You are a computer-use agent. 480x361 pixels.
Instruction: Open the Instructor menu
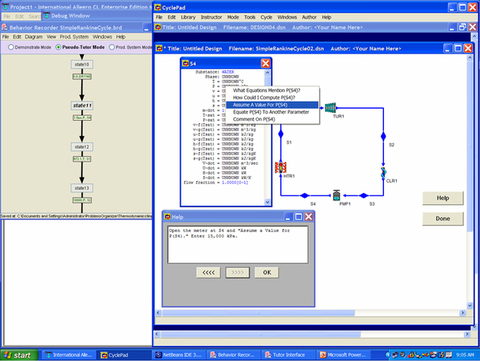(211, 17)
